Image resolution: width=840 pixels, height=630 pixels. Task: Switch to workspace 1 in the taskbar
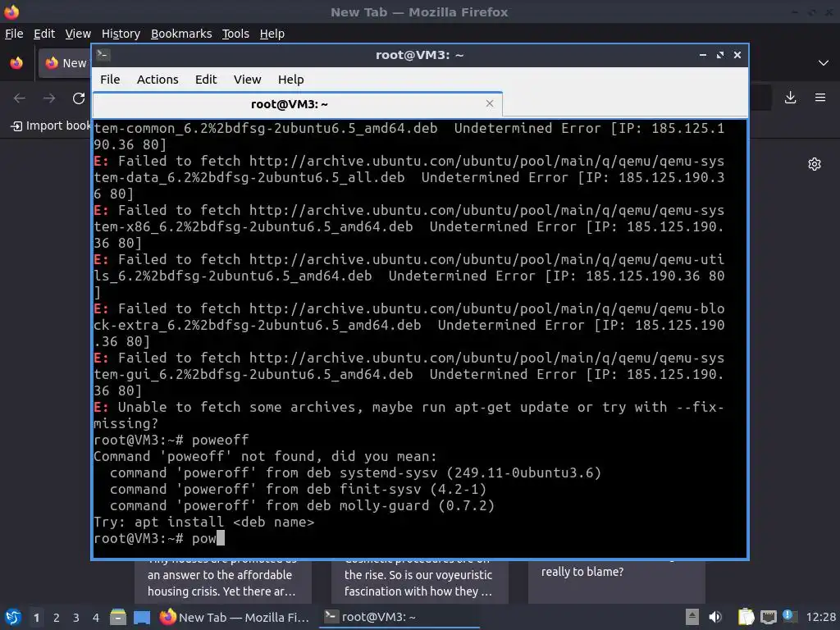pos(36,618)
